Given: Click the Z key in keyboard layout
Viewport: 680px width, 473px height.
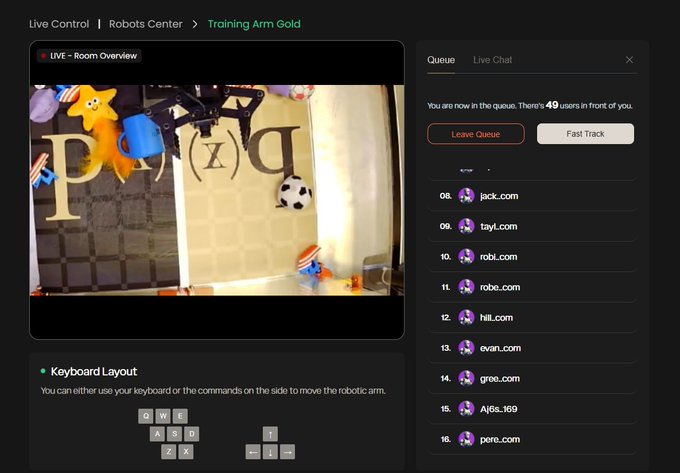Looking at the screenshot, I should coord(169,452).
